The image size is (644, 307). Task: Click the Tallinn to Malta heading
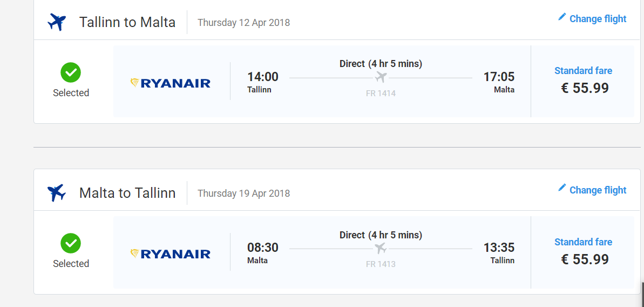tap(127, 22)
